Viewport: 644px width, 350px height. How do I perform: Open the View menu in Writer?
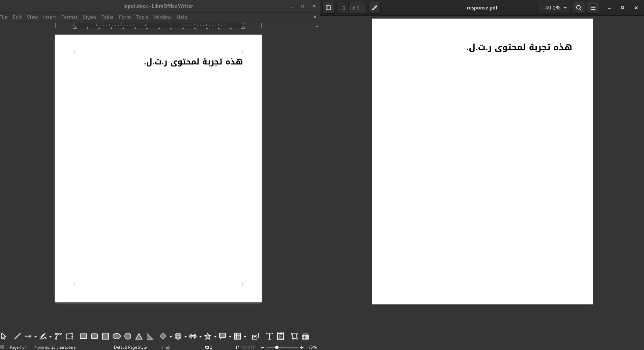(32, 17)
